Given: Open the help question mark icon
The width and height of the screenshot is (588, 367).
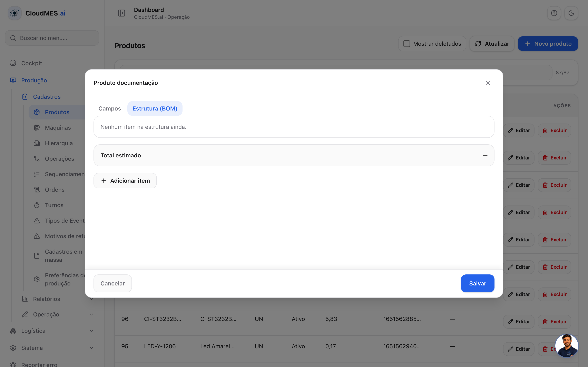Looking at the screenshot, I should tap(554, 13).
